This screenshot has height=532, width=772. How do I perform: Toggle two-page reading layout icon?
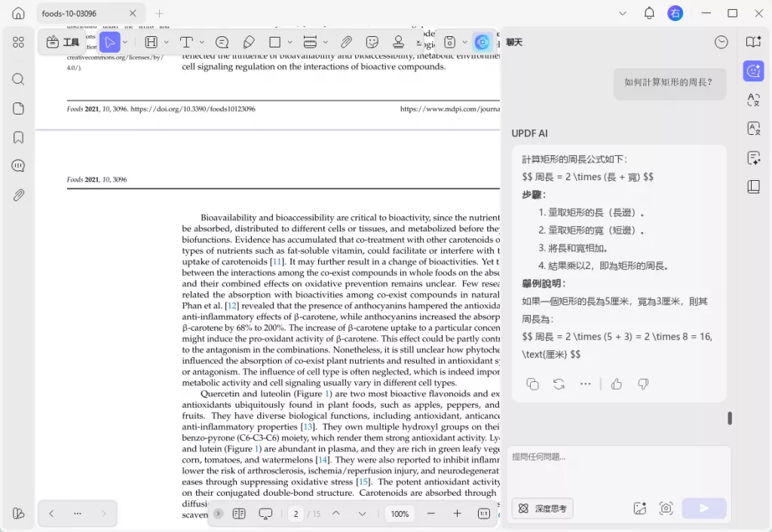(x=239, y=514)
